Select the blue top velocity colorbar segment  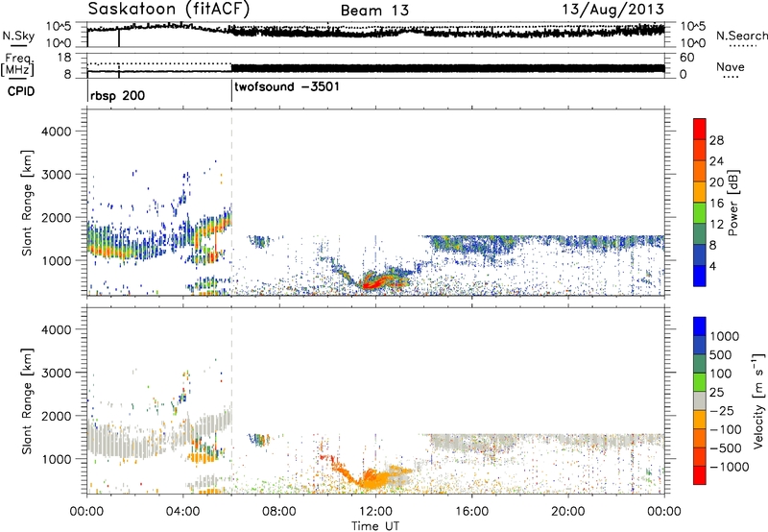(x=700, y=326)
